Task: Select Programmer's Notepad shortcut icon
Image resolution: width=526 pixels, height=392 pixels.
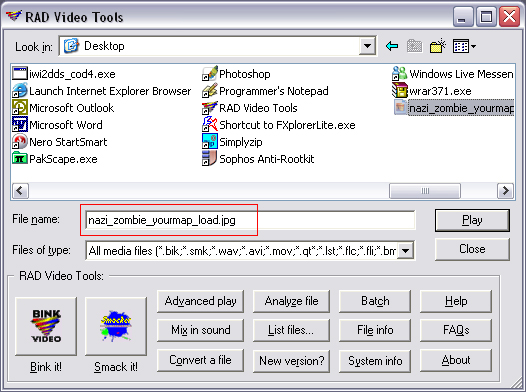Action: pyautogui.click(x=210, y=91)
